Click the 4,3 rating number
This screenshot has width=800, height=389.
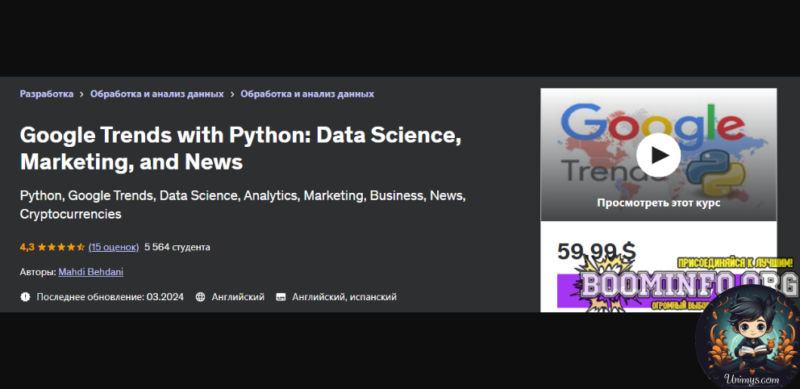27,247
